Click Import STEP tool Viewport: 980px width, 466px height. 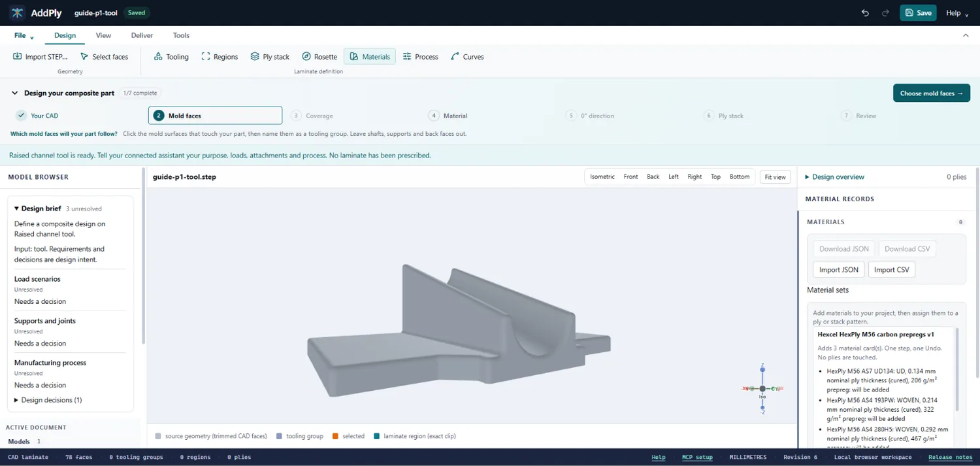41,57
